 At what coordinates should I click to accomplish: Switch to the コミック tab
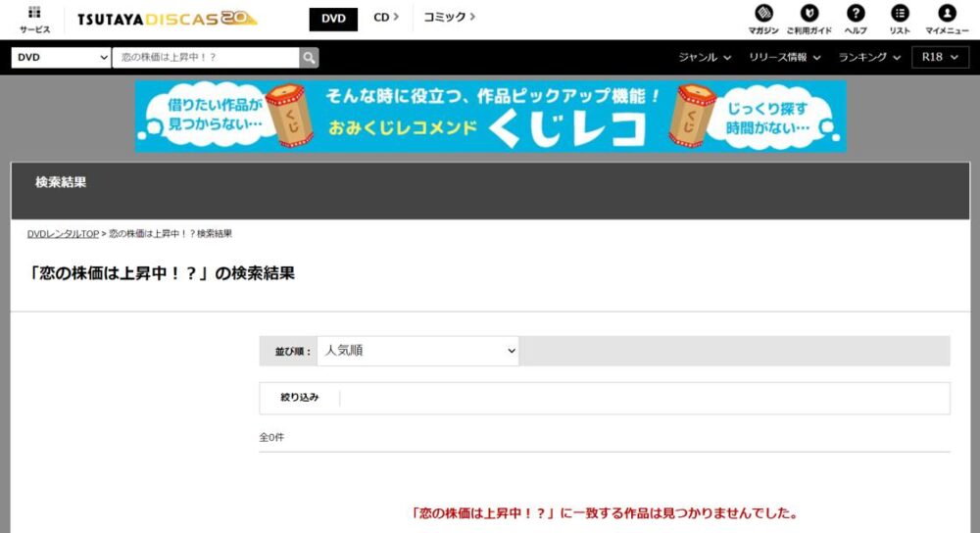[x=449, y=18]
